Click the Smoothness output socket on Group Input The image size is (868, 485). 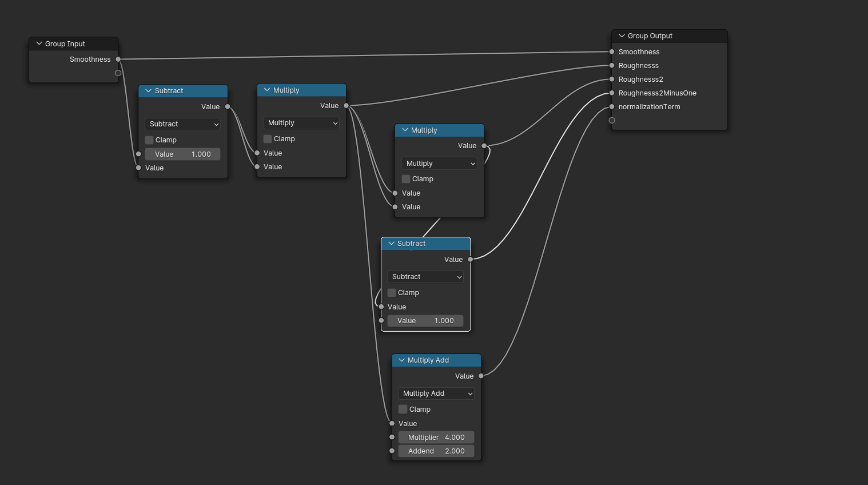coord(118,59)
